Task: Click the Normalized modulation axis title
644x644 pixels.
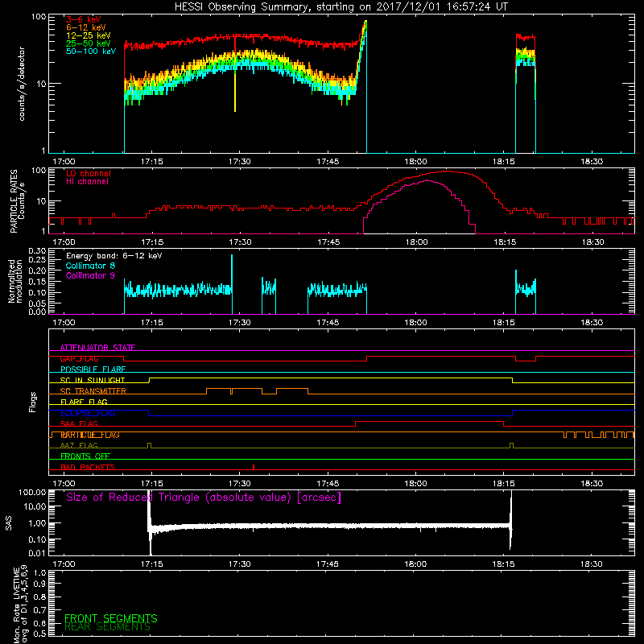Action: (x=14, y=281)
